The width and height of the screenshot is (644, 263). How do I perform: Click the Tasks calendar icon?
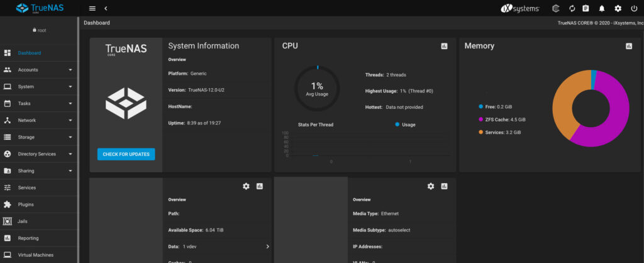[7, 104]
